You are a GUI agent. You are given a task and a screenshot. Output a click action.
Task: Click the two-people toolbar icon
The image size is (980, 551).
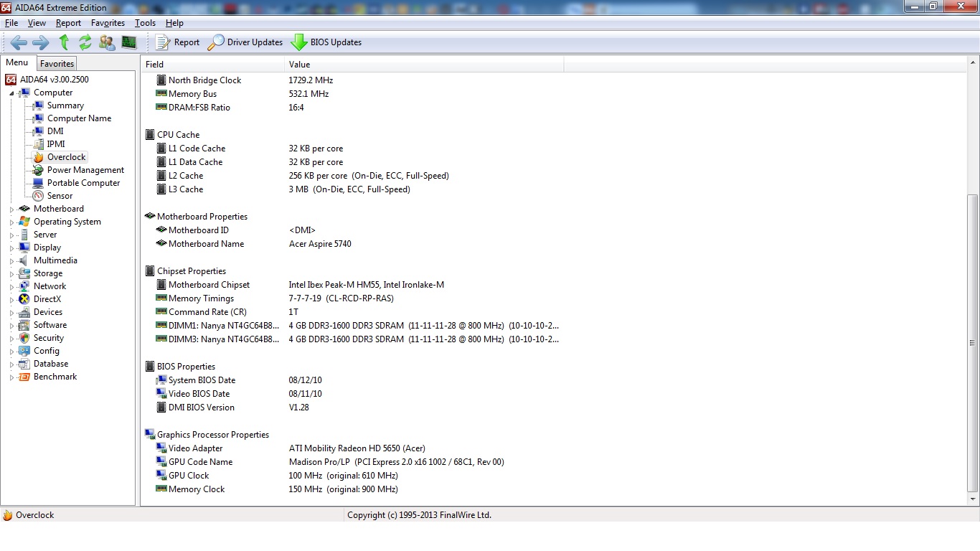[107, 42]
